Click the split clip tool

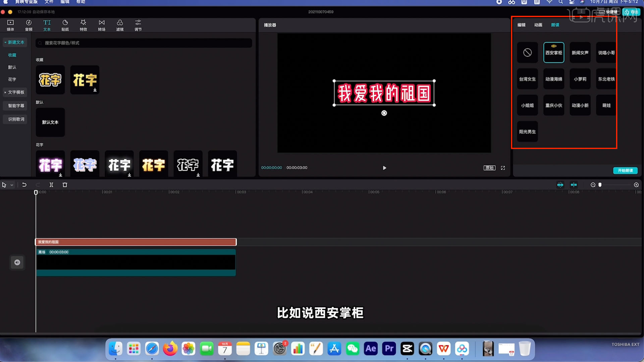click(51, 185)
